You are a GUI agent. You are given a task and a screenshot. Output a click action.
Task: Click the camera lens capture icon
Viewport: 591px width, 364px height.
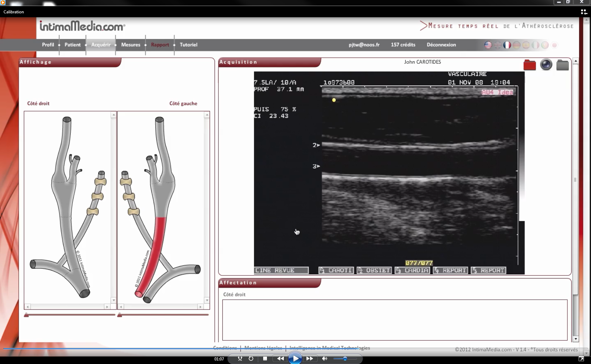(x=546, y=65)
